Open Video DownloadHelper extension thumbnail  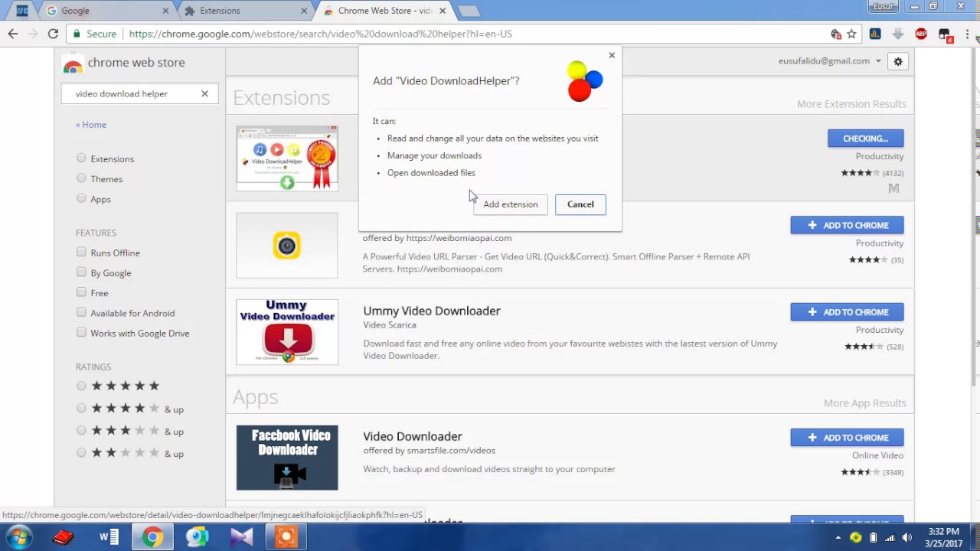click(287, 158)
